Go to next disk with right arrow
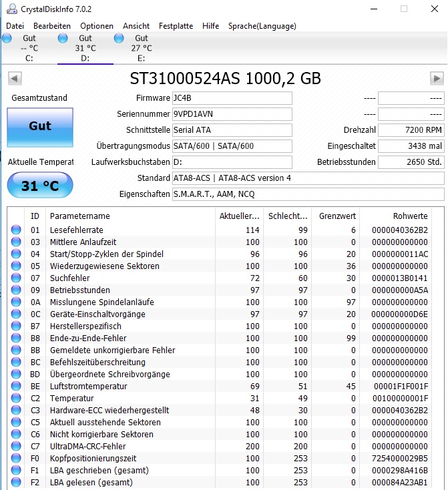448x490 pixels. (x=437, y=78)
